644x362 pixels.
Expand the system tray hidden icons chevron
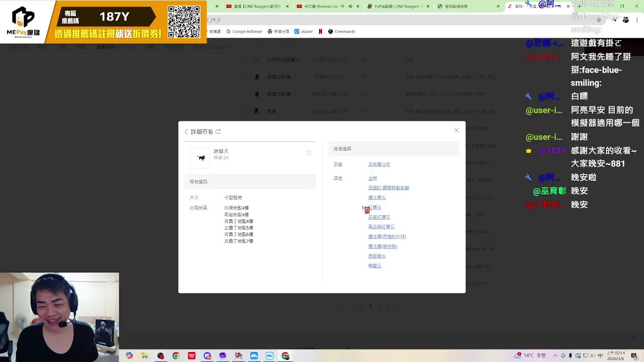click(555, 355)
